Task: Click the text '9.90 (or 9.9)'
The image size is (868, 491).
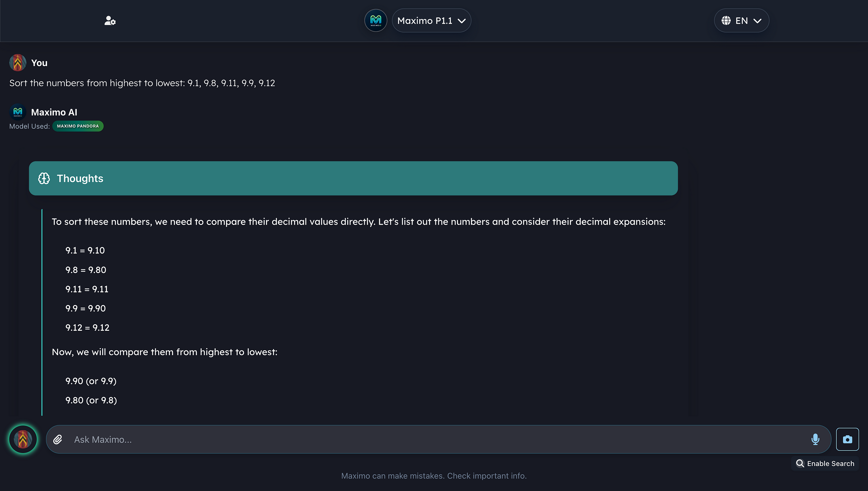Action: pos(91,381)
